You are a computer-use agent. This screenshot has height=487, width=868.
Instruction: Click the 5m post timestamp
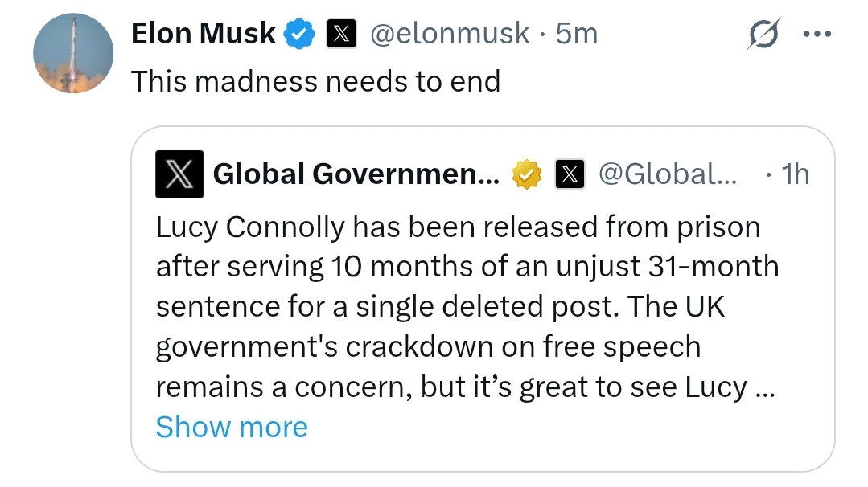click(577, 35)
